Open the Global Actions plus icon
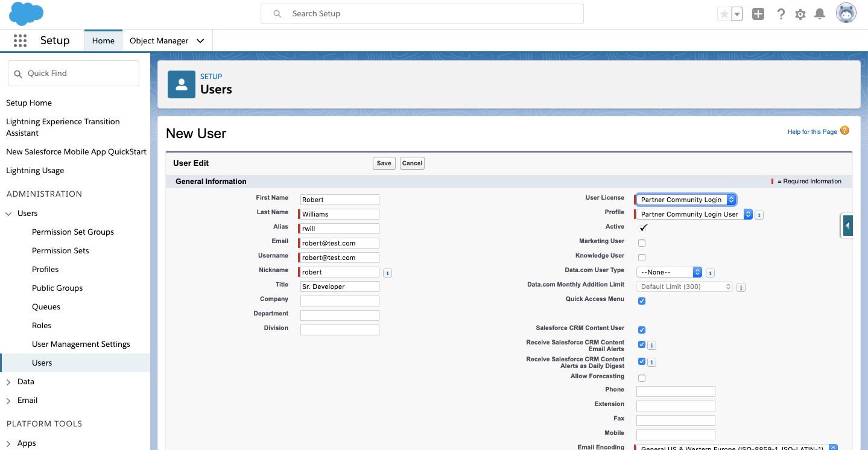This screenshot has width=868, height=450. [758, 14]
